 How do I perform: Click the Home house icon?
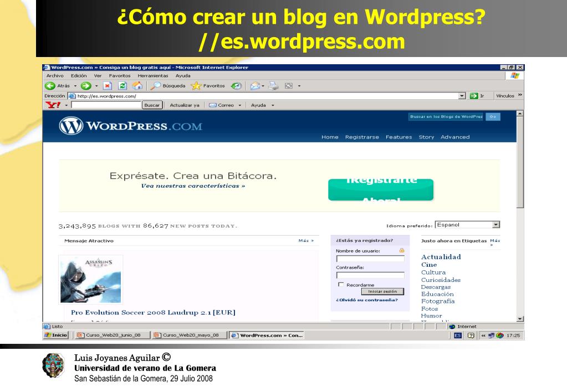pos(137,86)
